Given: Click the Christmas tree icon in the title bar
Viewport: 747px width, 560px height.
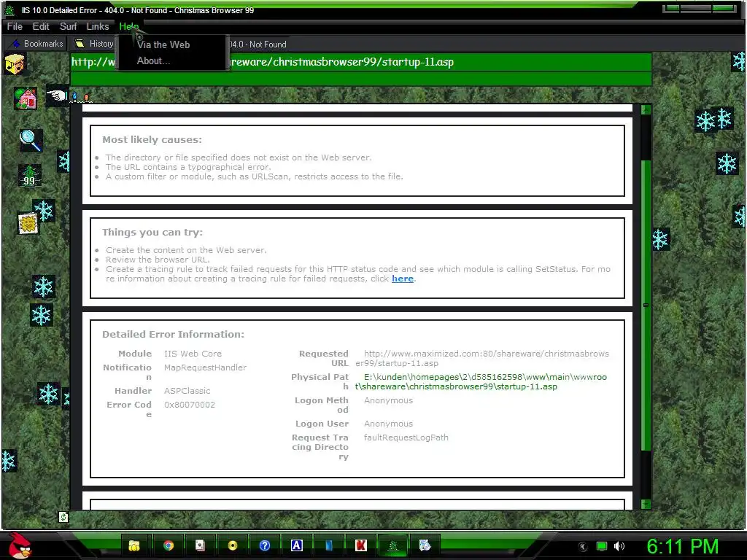Looking at the screenshot, I should coord(9,10).
